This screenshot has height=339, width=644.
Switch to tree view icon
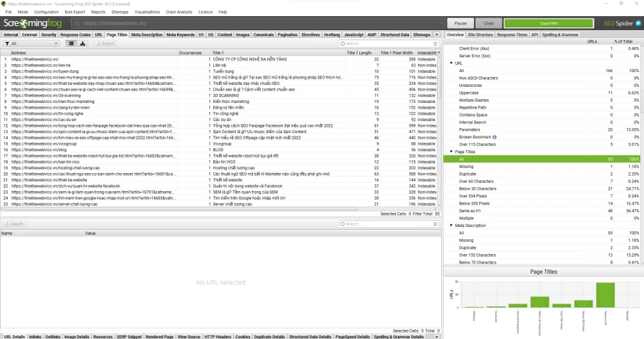pos(83,44)
